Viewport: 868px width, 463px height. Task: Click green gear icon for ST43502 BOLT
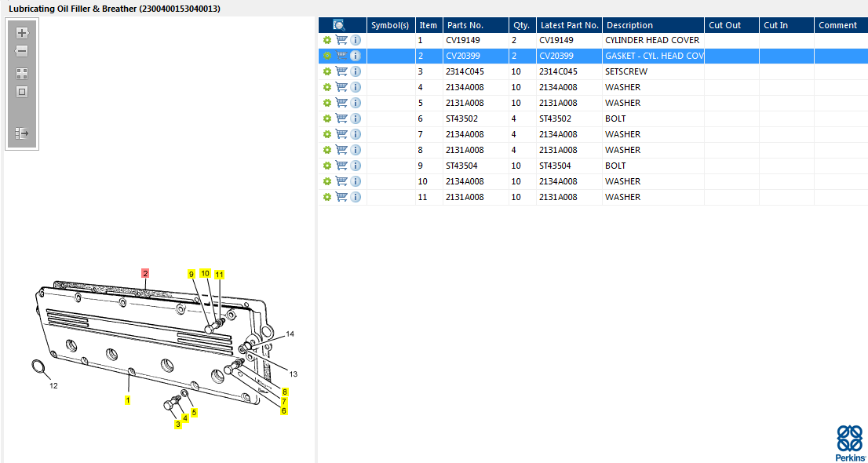click(x=327, y=118)
